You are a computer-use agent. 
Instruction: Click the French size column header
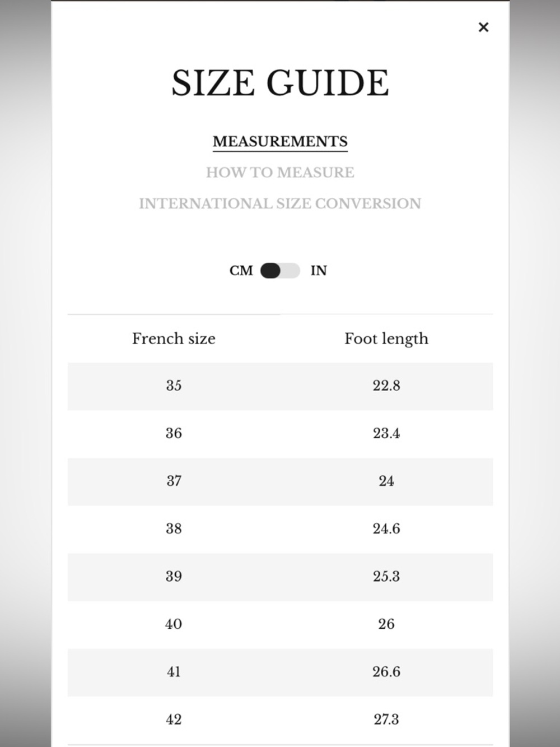[x=174, y=338]
